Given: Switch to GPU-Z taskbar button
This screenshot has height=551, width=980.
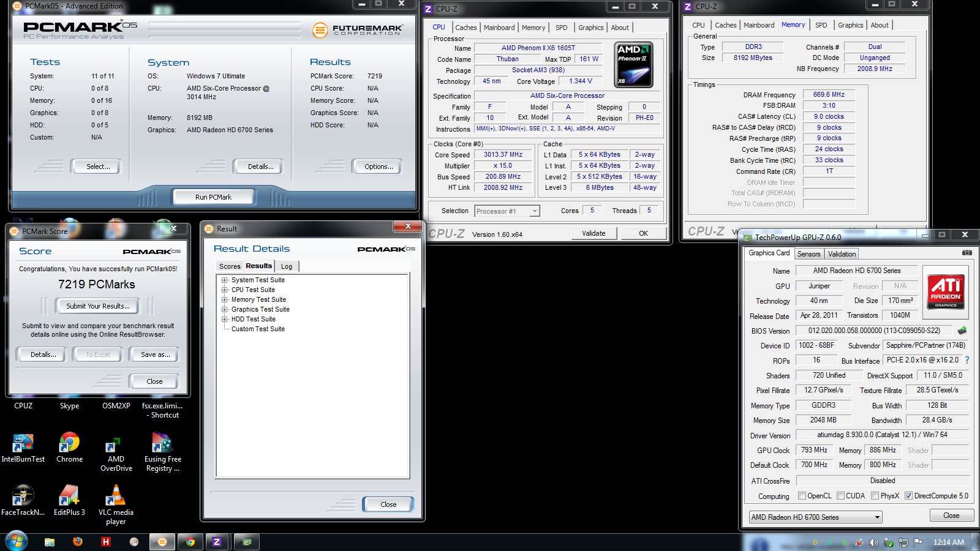Looking at the screenshot, I should pos(247,542).
